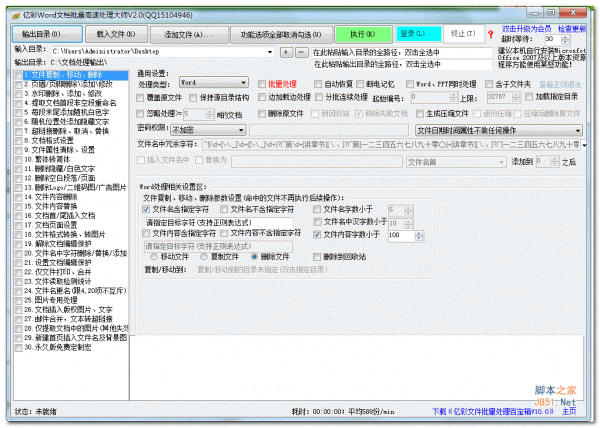Check 文件名不含指定字符 checkbox

click(224, 209)
